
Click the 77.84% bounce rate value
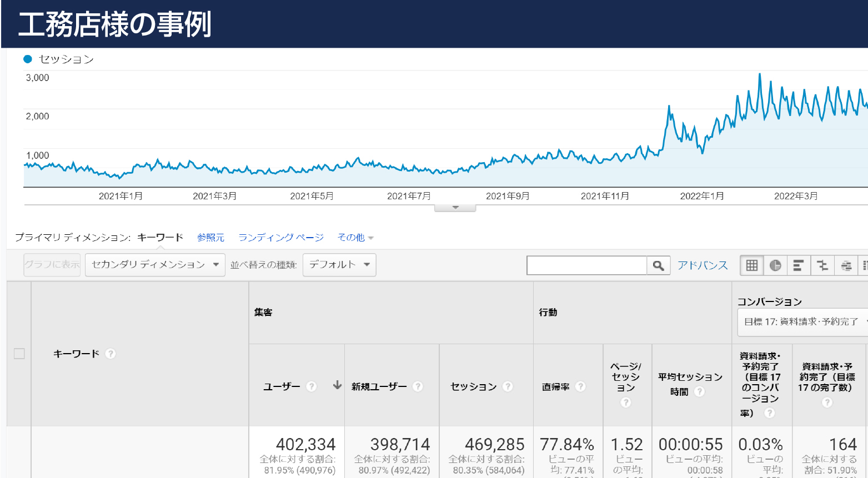[567, 445]
